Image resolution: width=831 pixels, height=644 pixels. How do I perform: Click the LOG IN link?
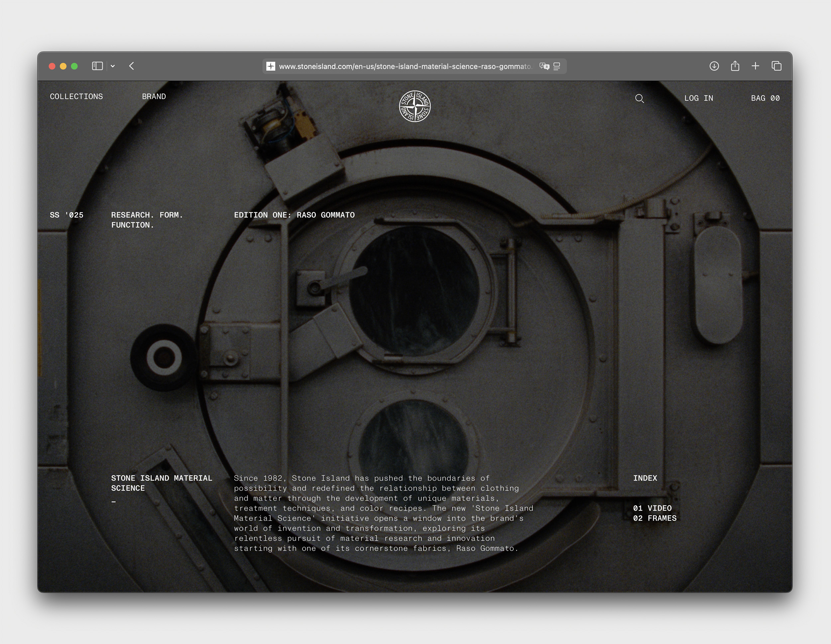pyautogui.click(x=699, y=98)
